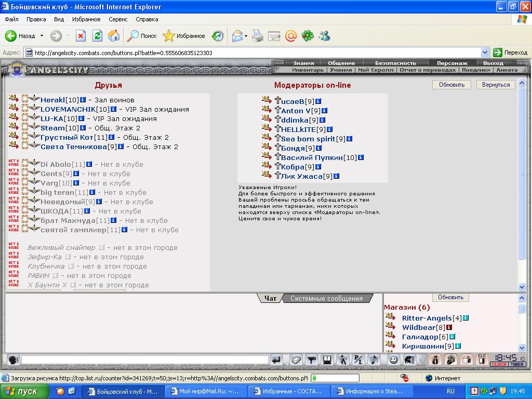Open the Избранное favorites star button

[x=184, y=36]
